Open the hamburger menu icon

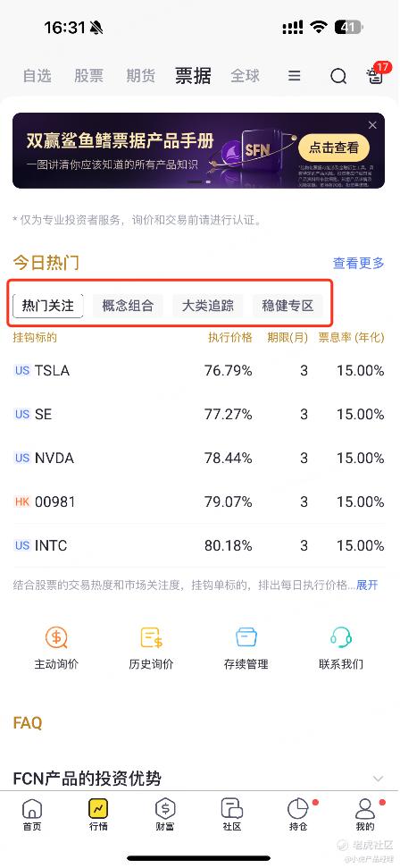(x=295, y=76)
